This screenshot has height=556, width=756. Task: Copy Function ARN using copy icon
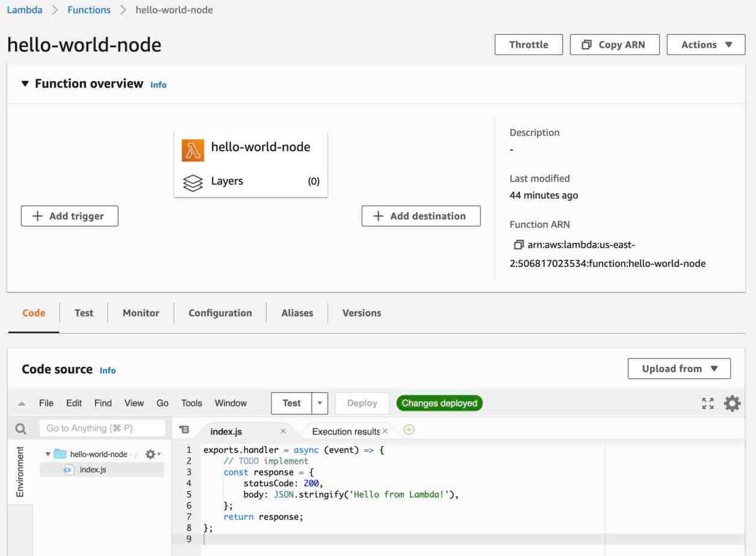(x=519, y=245)
